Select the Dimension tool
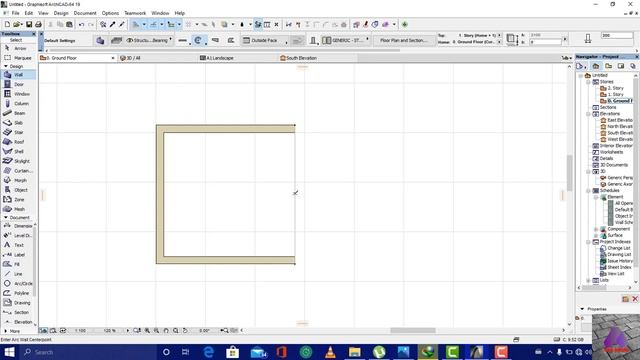This screenshot has width=640, height=360. [x=18, y=226]
